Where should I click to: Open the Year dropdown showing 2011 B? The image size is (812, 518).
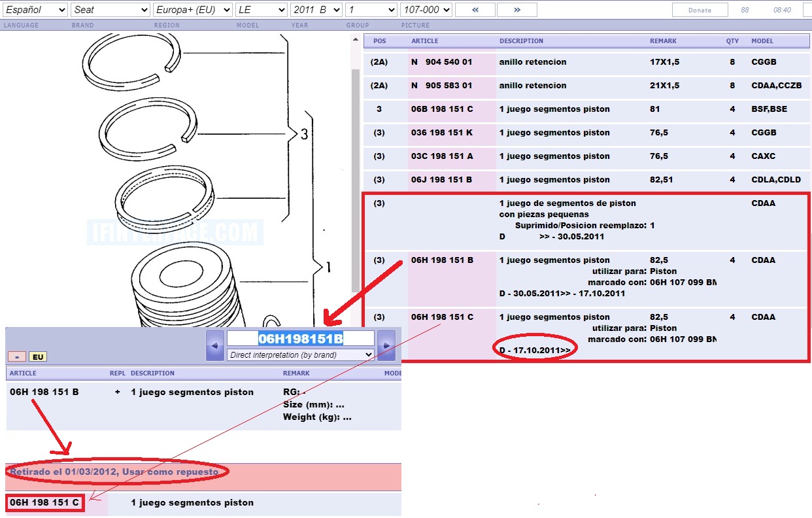pyautogui.click(x=316, y=10)
